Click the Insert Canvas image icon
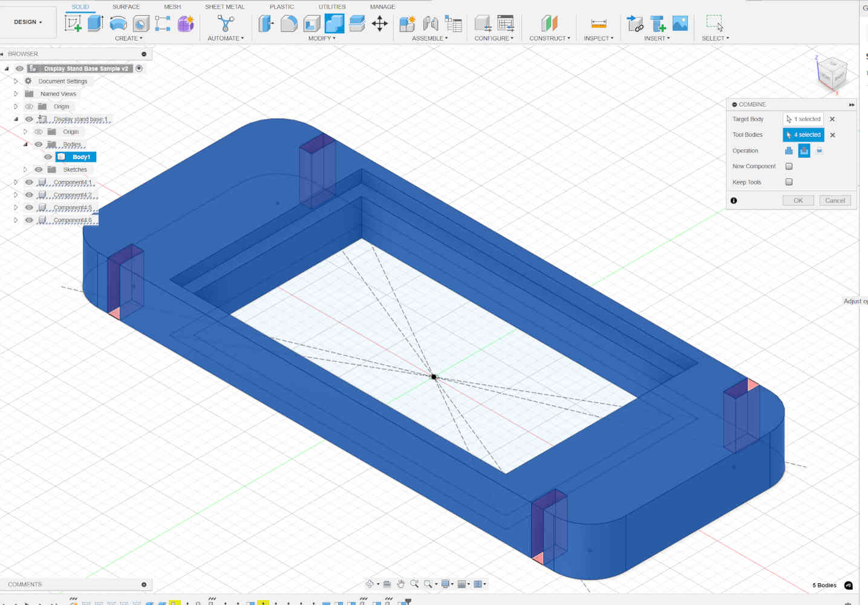 (x=680, y=24)
